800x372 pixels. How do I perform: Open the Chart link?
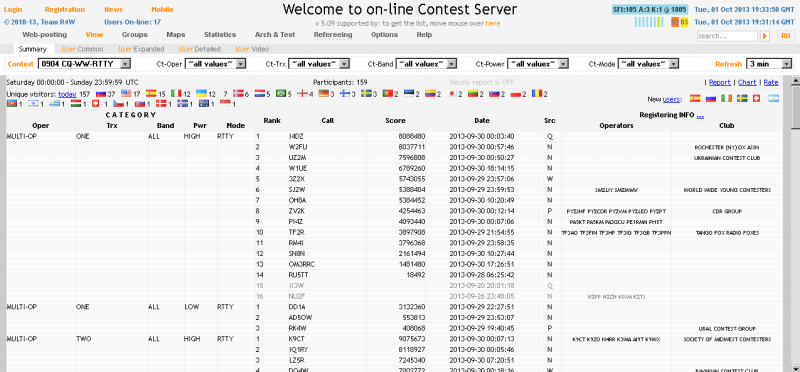point(747,82)
